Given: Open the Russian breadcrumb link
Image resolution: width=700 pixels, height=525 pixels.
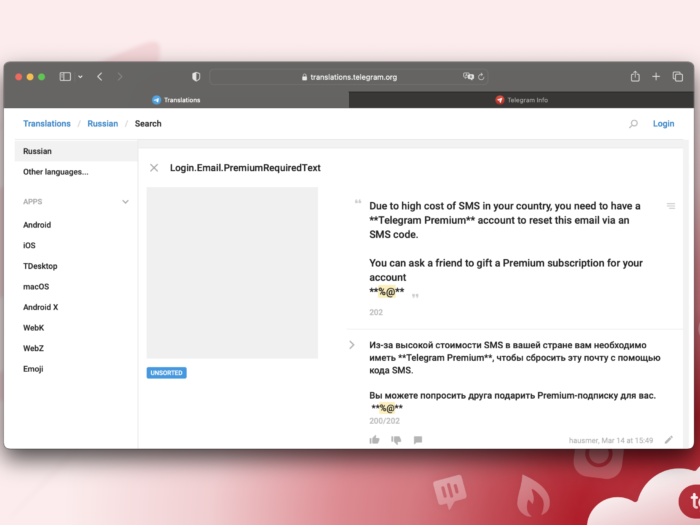Looking at the screenshot, I should pyautogui.click(x=103, y=124).
